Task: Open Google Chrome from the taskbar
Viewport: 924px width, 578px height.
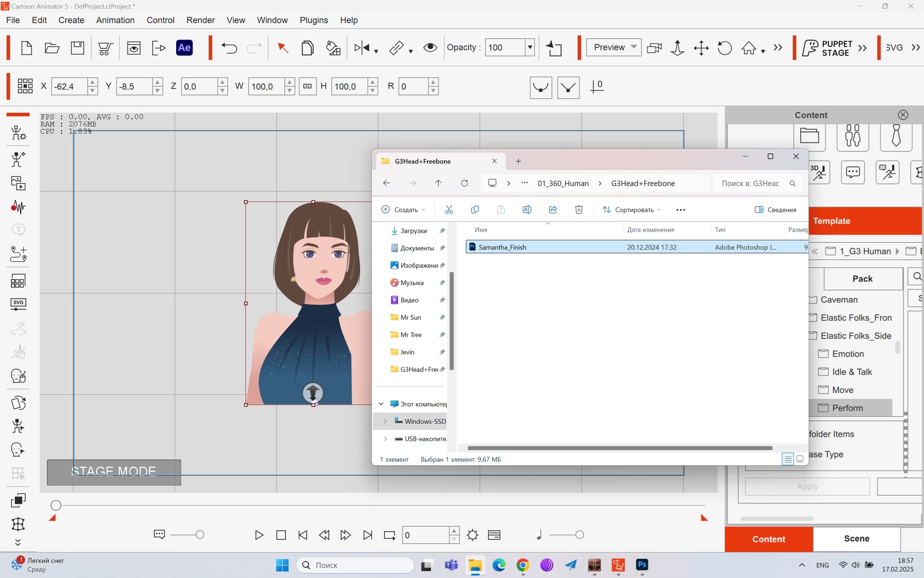Action: coord(523,565)
